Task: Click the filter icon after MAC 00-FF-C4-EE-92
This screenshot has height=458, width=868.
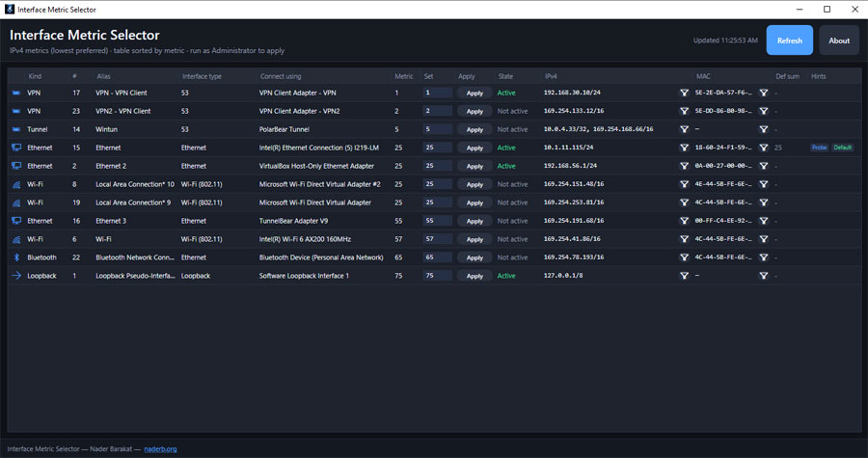Action: click(x=764, y=221)
